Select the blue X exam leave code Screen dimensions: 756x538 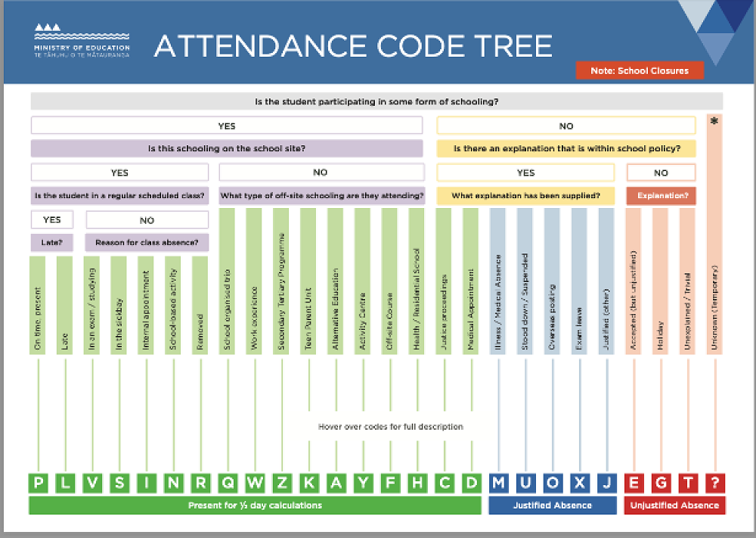coord(580,483)
